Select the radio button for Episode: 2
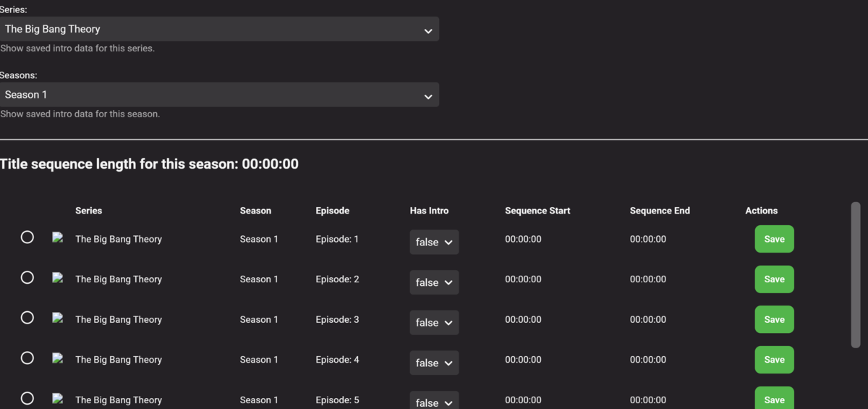Screen dimensions: 868x409 coord(27,277)
